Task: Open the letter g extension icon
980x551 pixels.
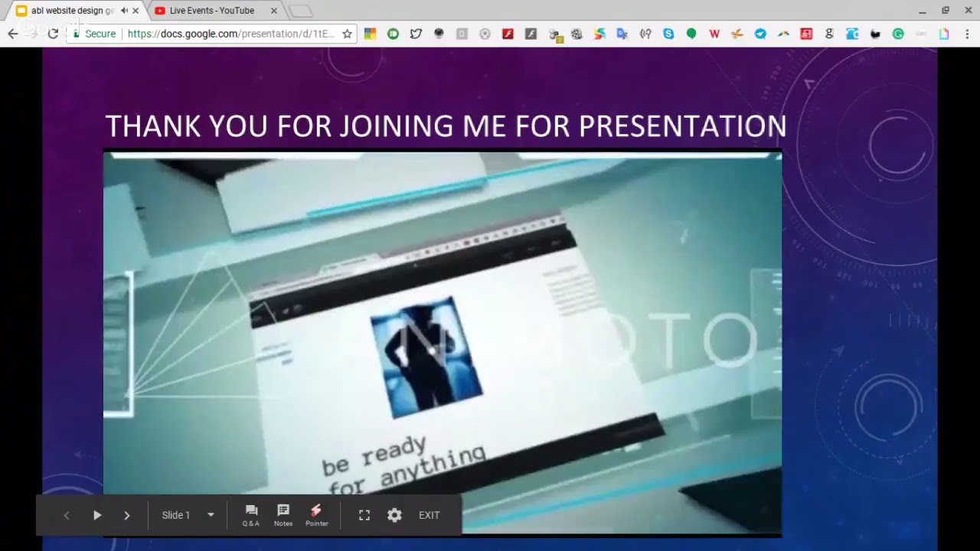Action: [829, 34]
